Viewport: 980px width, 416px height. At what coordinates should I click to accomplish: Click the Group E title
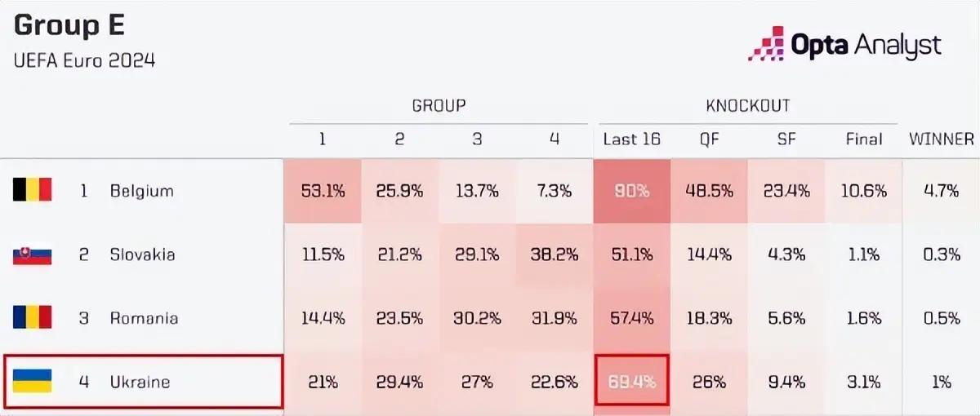(69, 26)
